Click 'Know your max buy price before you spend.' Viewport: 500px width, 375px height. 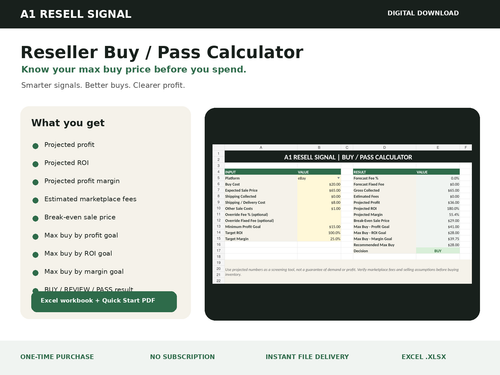click(x=134, y=69)
